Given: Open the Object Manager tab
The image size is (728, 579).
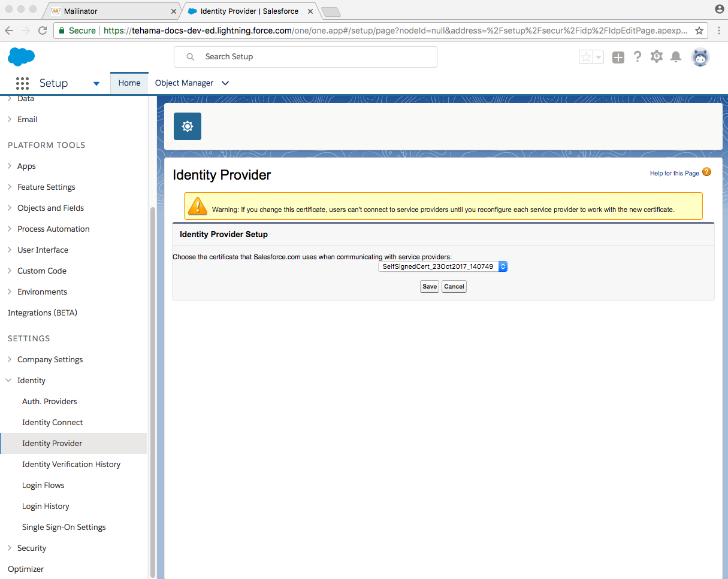Looking at the screenshot, I should pyautogui.click(x=184, y=83).
